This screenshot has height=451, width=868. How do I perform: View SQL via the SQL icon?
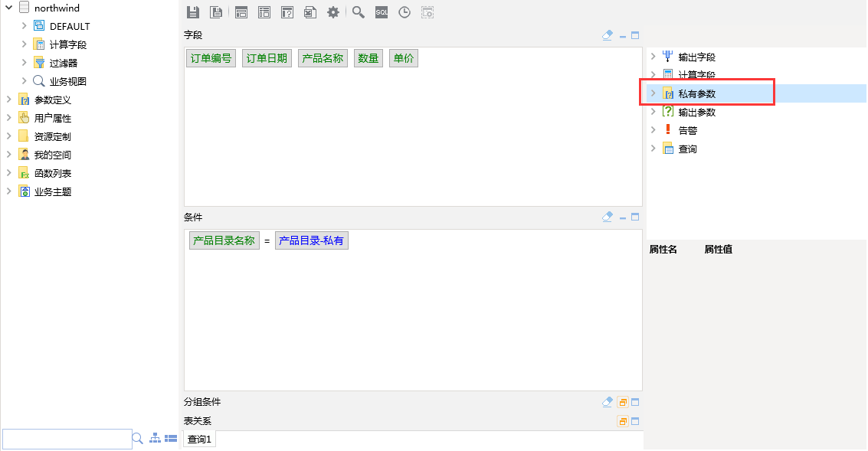click(x=382, y=12)
